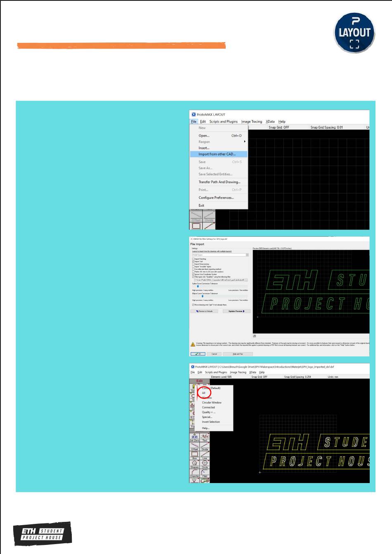The width and height of the screenshot is (392, 554).
Task: Click the Update Preview button
Action: coord(236,311)
